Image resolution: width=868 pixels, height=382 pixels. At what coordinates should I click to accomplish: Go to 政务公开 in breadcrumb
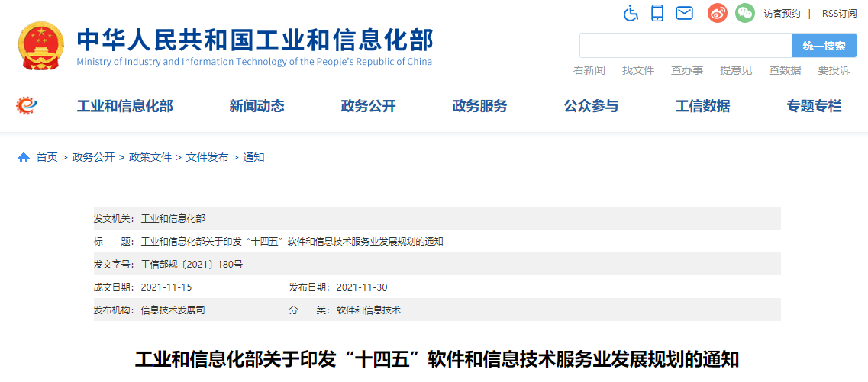click(x=93, y=158)
